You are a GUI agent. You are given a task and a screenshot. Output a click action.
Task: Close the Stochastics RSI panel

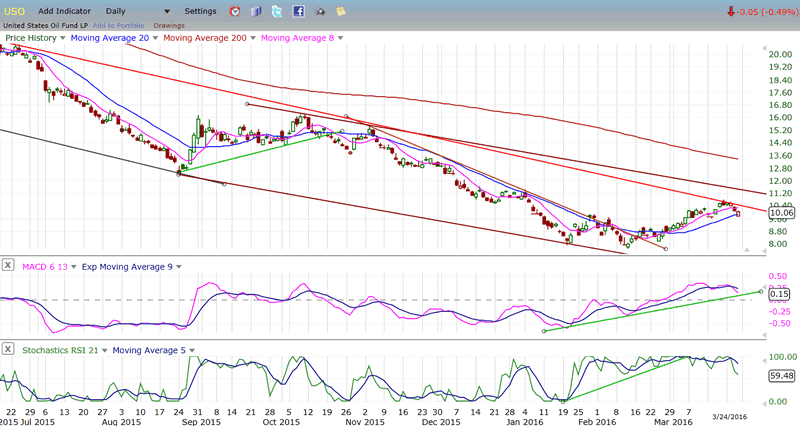click(x=8, y=350)
